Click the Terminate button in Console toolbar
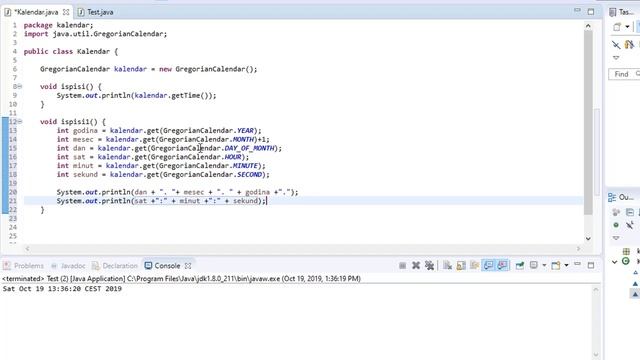The width and height of the screenshot is (640, 360). click(x=402, y=266)
